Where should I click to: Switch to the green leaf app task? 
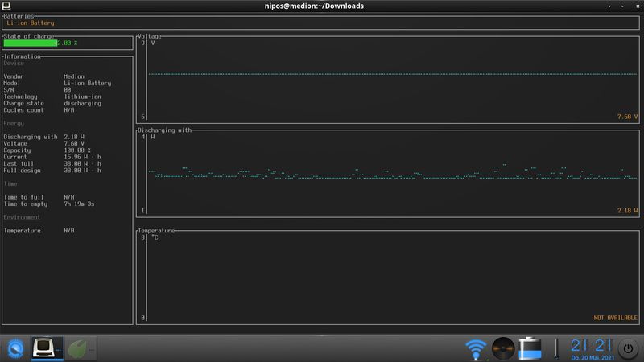(x=80, y=349)
